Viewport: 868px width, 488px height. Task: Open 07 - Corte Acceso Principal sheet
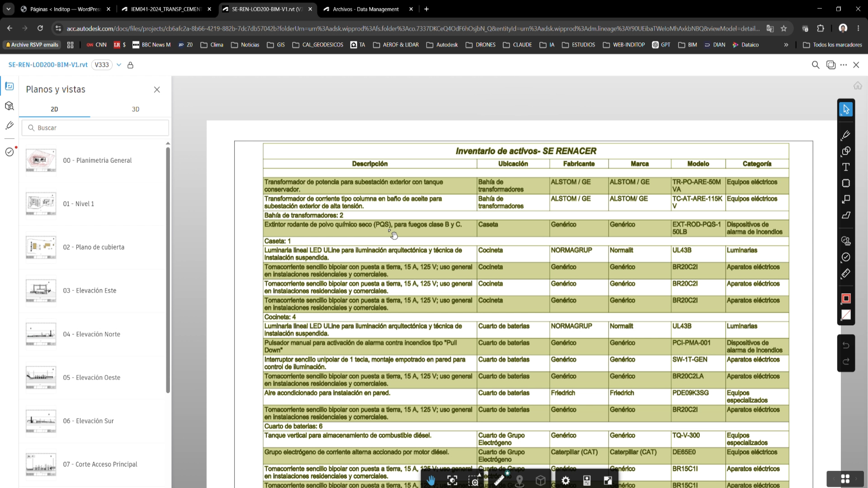93,465
